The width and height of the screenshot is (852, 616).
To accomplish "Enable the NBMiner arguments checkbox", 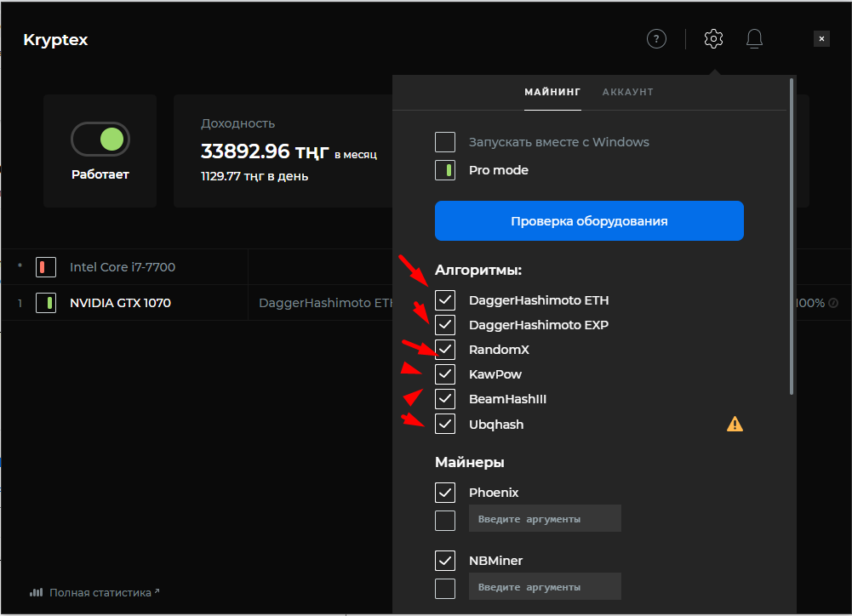I will click(445, 588).
